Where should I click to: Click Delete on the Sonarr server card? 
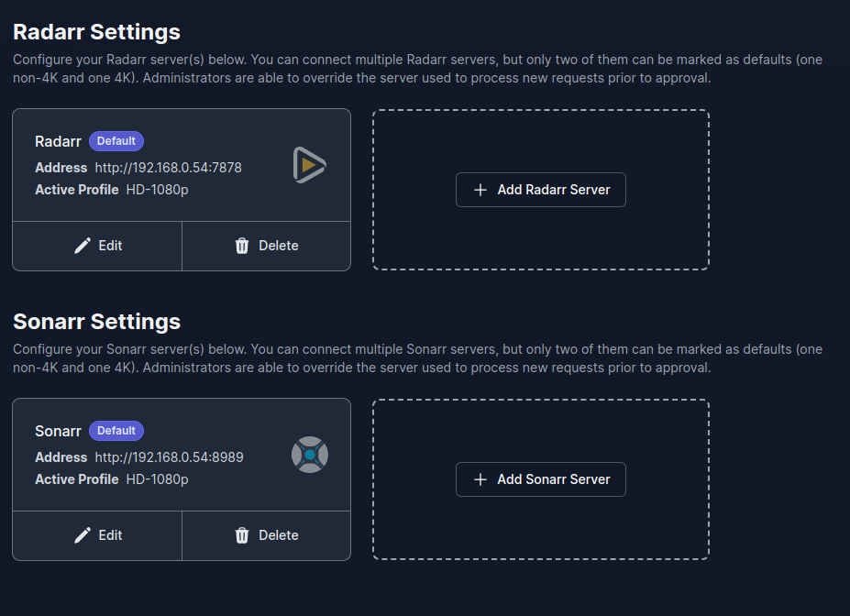coord(266,535)
